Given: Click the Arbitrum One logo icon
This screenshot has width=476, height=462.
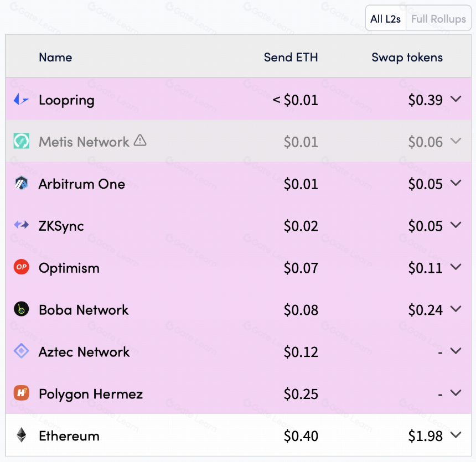Looking at the screenshot, I should [21, 183].
